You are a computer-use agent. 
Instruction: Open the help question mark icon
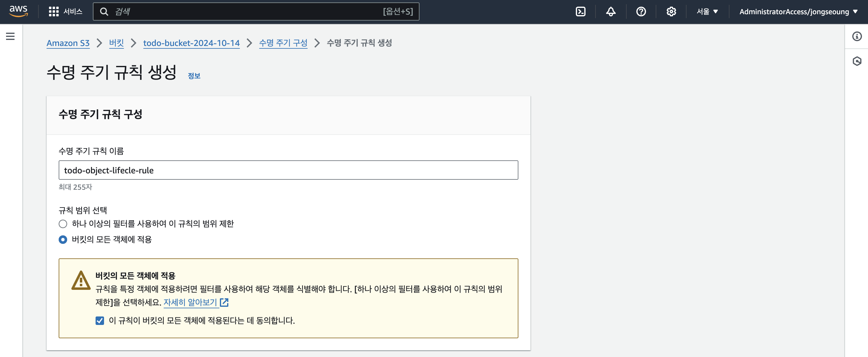click(641, 11)
